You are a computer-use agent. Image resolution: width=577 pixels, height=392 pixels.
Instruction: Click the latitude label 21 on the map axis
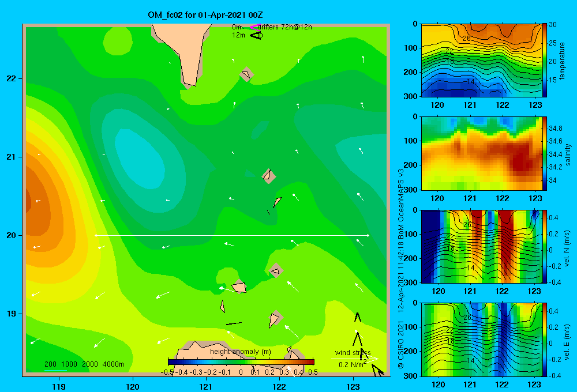(x=11, y=157)
